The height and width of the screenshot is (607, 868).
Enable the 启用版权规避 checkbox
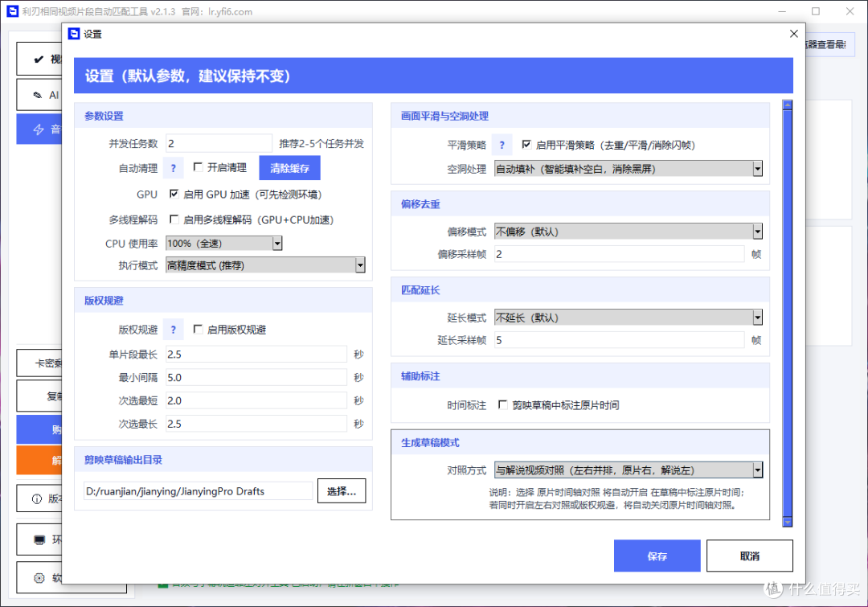pos(198,329)
